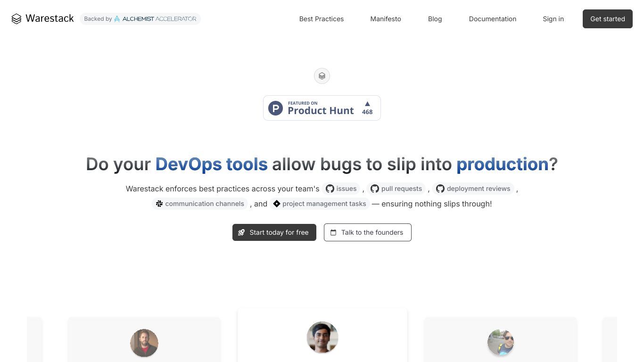Click the Product Hunt 'P' circle logo
Screen dimensions: 644x362
pyautogui.click(x=276, y=108)
